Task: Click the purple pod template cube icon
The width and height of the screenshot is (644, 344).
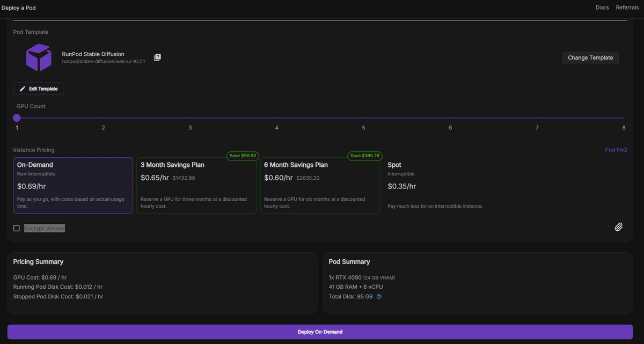Action: pos(38,57)
